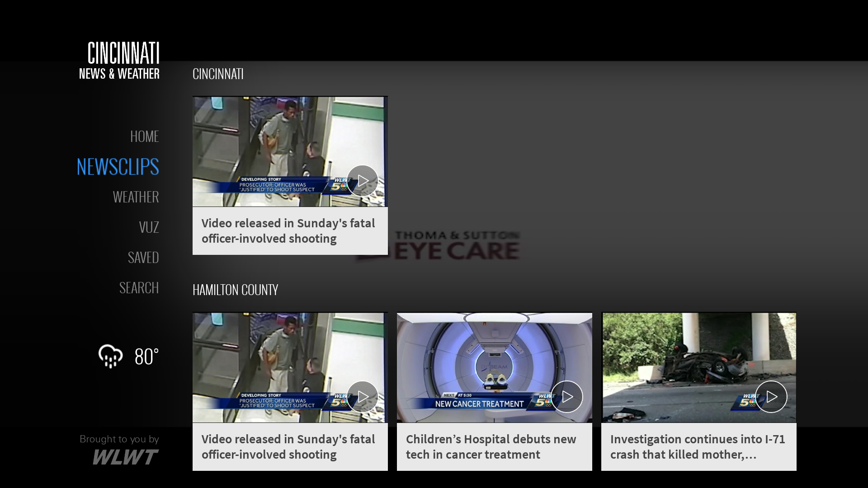This screenshot has height=488, width=868.
Task: Click the Children's Hospital cancer treatment headline
Action: tap(491, 446)
